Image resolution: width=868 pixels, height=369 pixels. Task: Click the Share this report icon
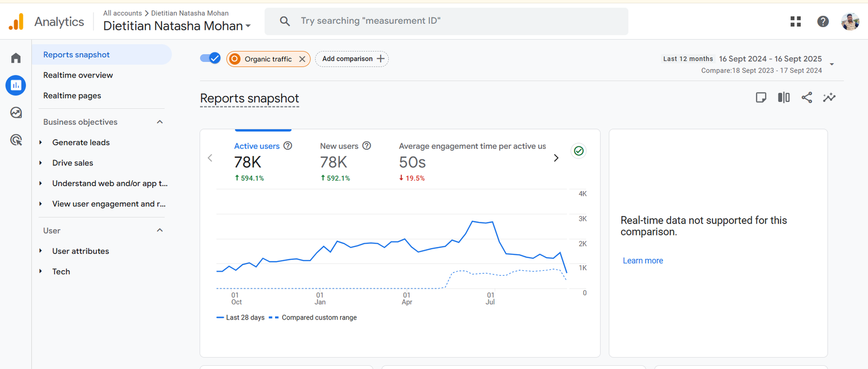[x=807, y=98]
